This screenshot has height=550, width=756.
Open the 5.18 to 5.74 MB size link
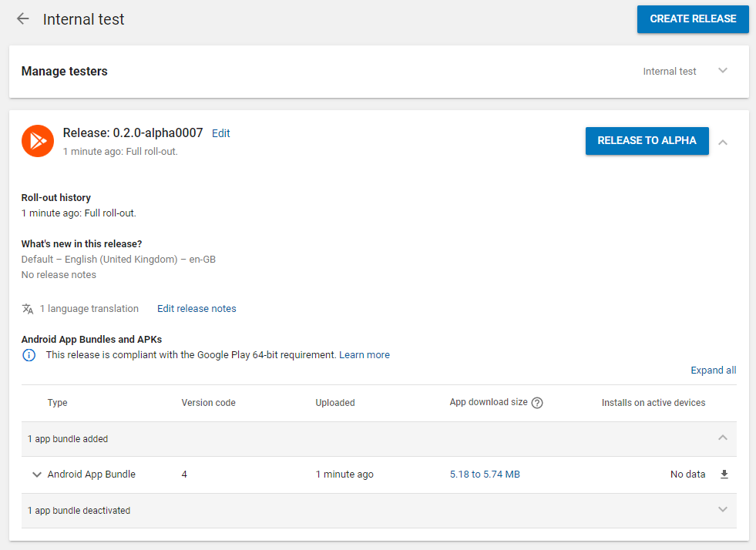coord(485,475)
